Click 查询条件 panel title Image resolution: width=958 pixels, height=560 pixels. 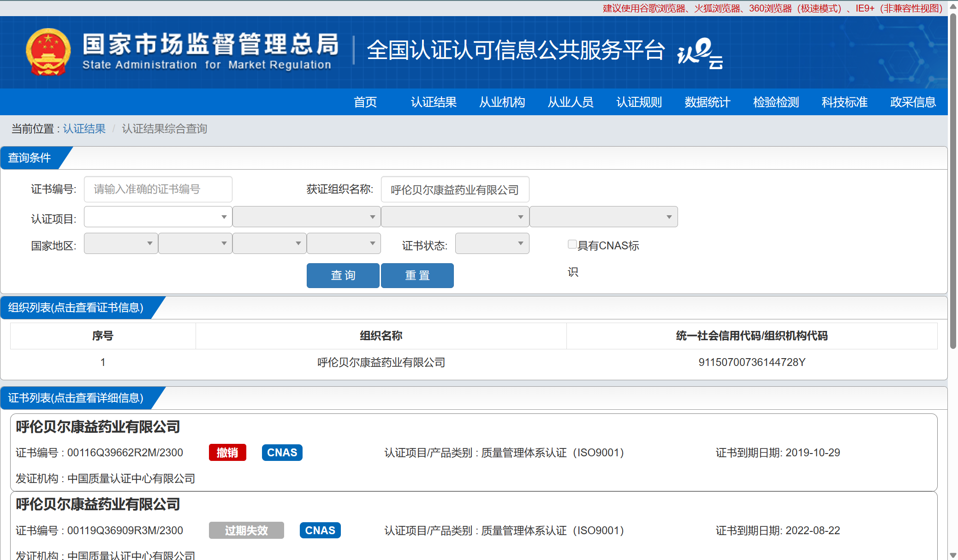pos(30,158)
